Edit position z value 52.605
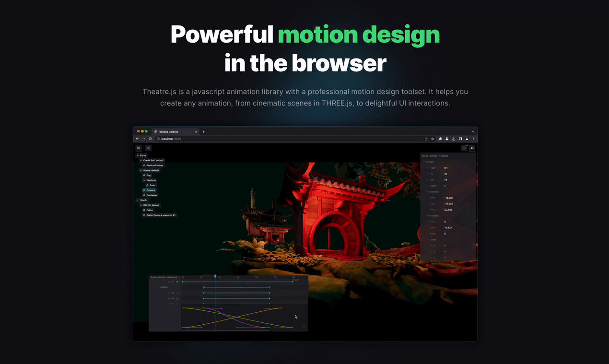Screen dimensions: 609x364 [448, 210]
